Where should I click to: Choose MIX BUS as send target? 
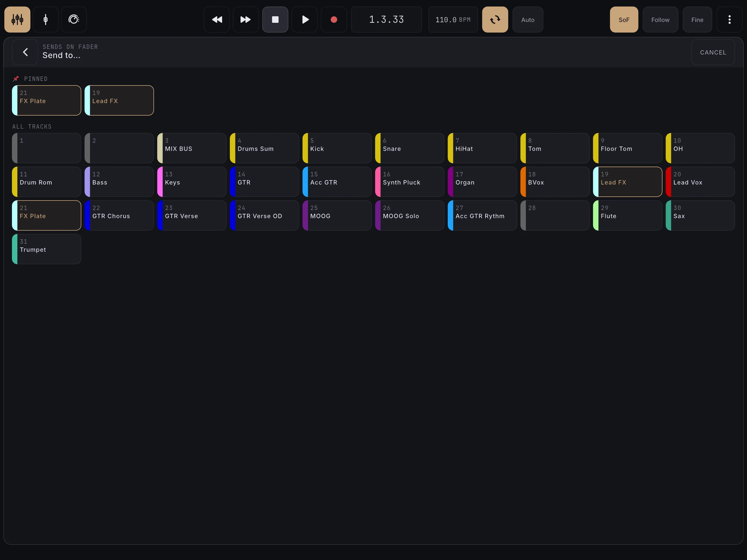192,148
